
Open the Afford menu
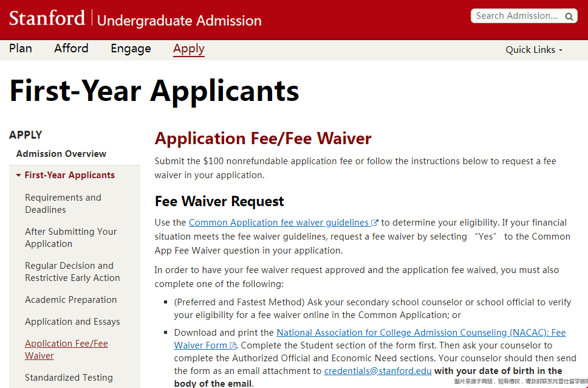click(x=71, y=49)
